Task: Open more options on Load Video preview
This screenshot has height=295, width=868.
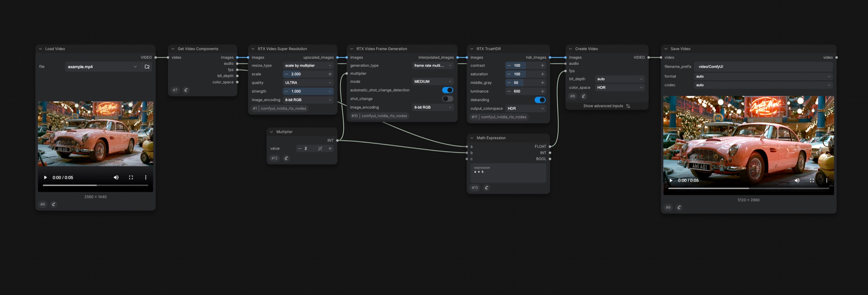Action: point(146,177)
